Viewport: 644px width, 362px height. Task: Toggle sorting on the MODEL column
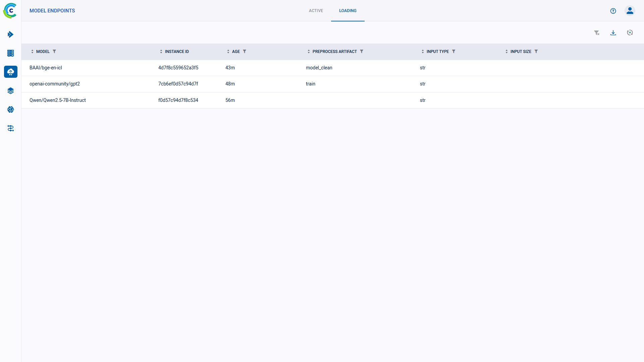click(32, 51)
